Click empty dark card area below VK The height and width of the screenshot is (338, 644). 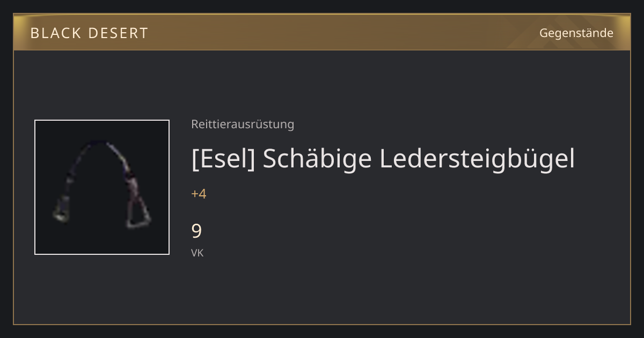376,292
